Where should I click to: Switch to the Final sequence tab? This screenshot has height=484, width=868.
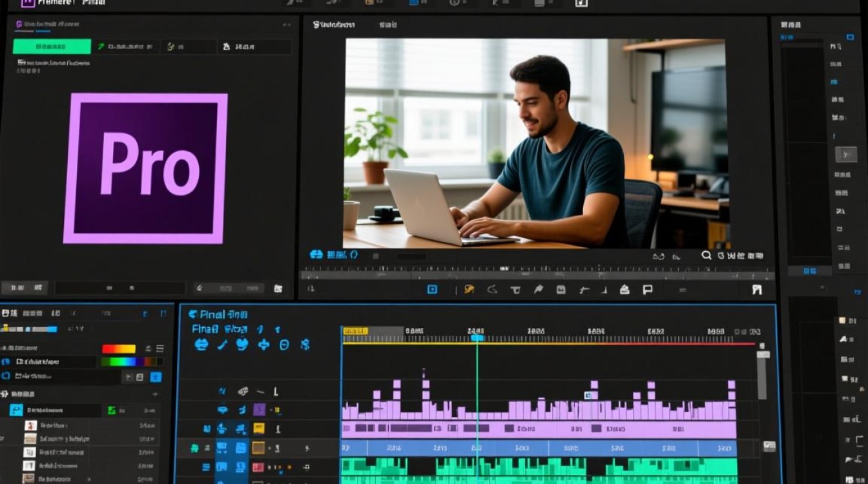tap(218, 314)
